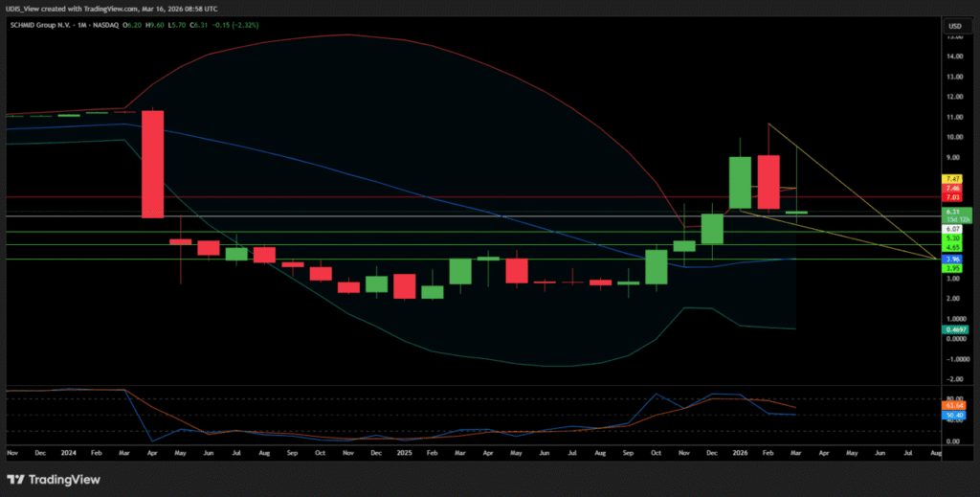Click the change value −0.15 (−2.32%)
This screenshot has height=497, width=980.
(235, 25)
